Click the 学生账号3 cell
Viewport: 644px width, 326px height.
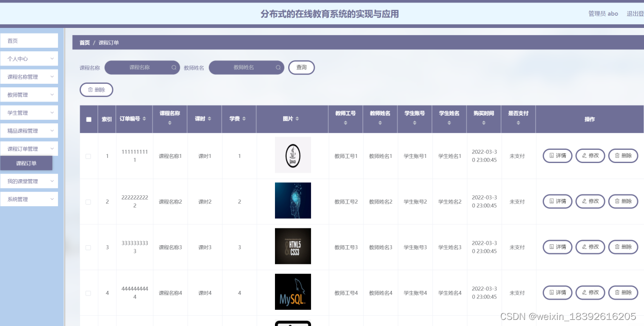click(415, 248)
